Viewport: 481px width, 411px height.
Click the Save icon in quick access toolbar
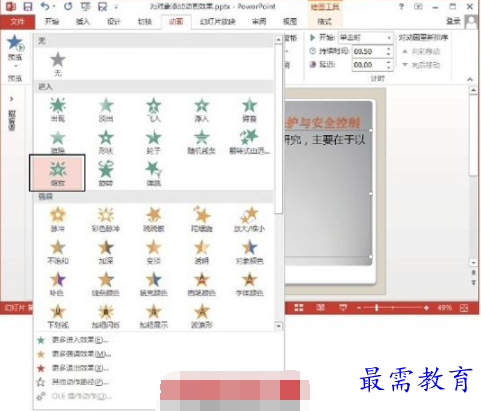coord(28,6)
